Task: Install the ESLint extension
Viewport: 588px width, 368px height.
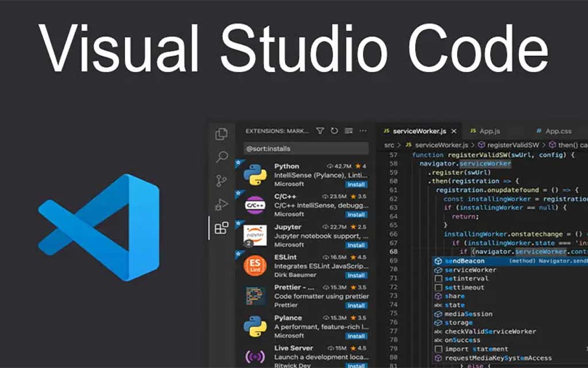Action: click(x=356, y=275)
